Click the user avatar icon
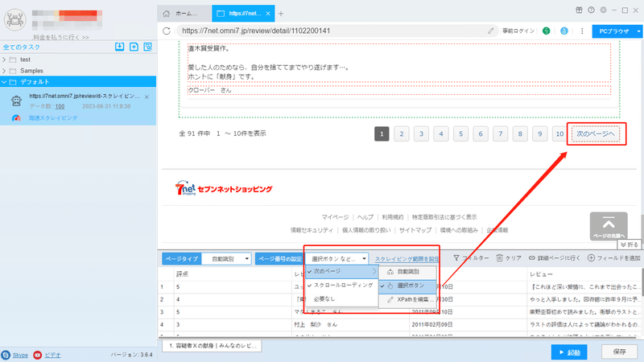Viewport: 644px width, 362px height. pos(15,19)
